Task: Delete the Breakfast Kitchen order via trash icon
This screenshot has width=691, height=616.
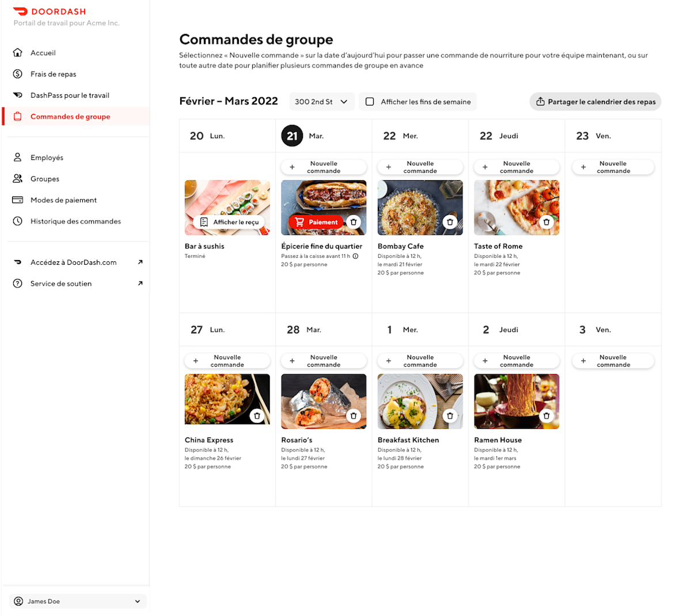Action: pos(450,416)
